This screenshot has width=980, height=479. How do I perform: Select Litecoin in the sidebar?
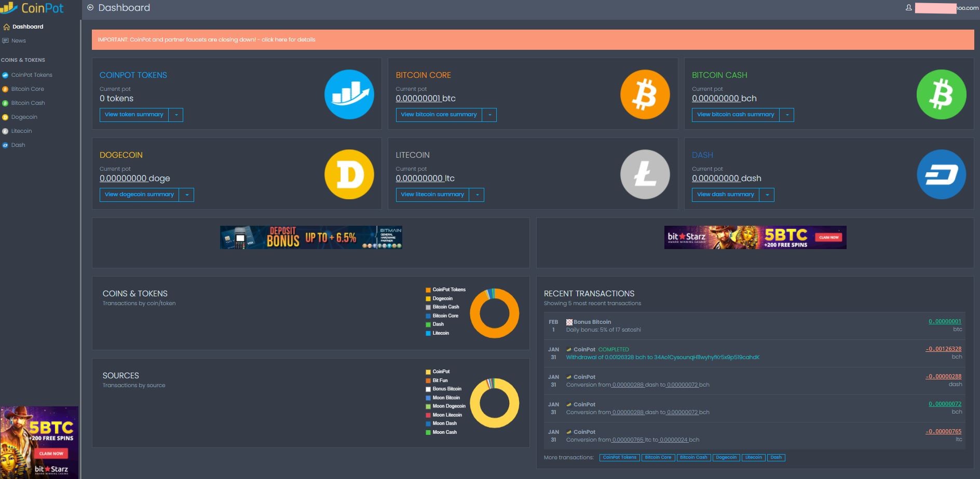coord(22,131)
